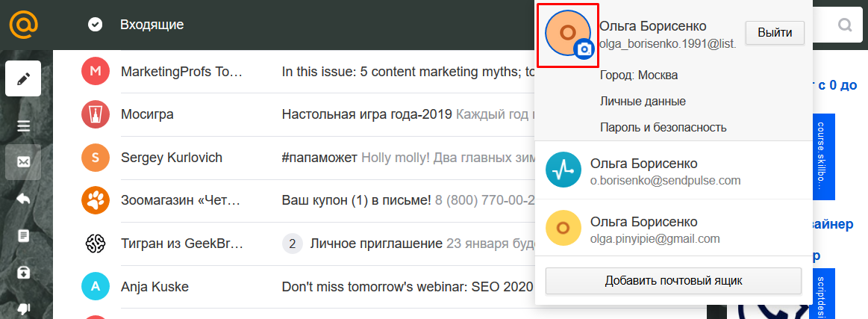Screen dimensions: 868x319
Task: Toggle the select-all checkmark beside Входящие
Action: coord(95,25)
